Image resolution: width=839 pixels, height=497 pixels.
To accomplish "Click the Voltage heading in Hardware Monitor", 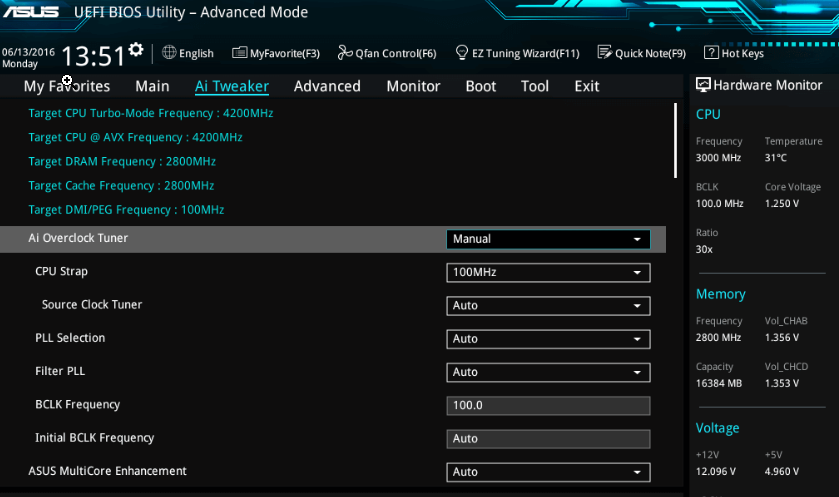I will 717,428.
